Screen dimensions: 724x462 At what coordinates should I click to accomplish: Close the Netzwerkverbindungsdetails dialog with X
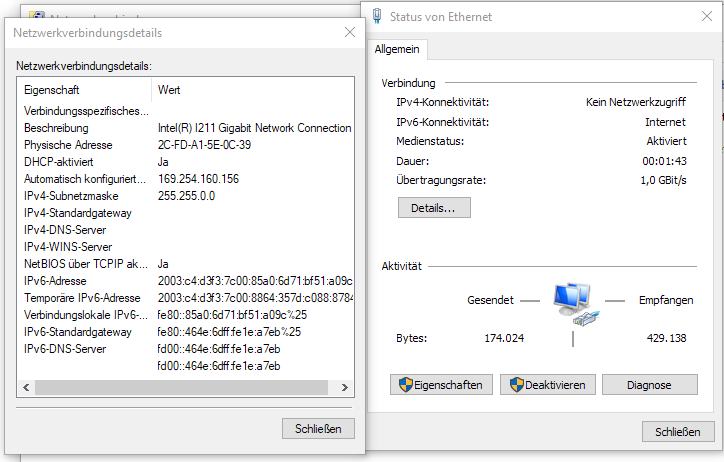[350, 32]
